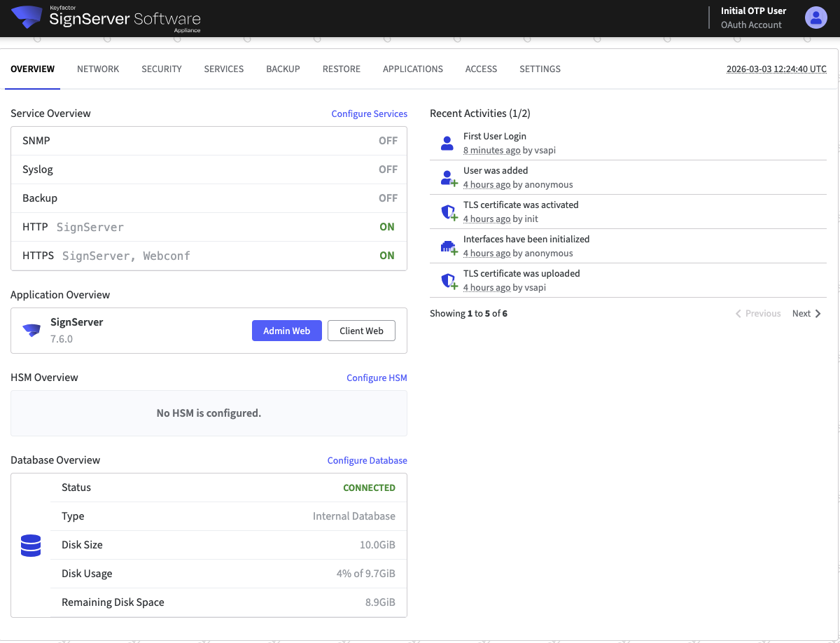Click the TLS certificate activated shield icon
Screen dimensions: 840x643
448,212
